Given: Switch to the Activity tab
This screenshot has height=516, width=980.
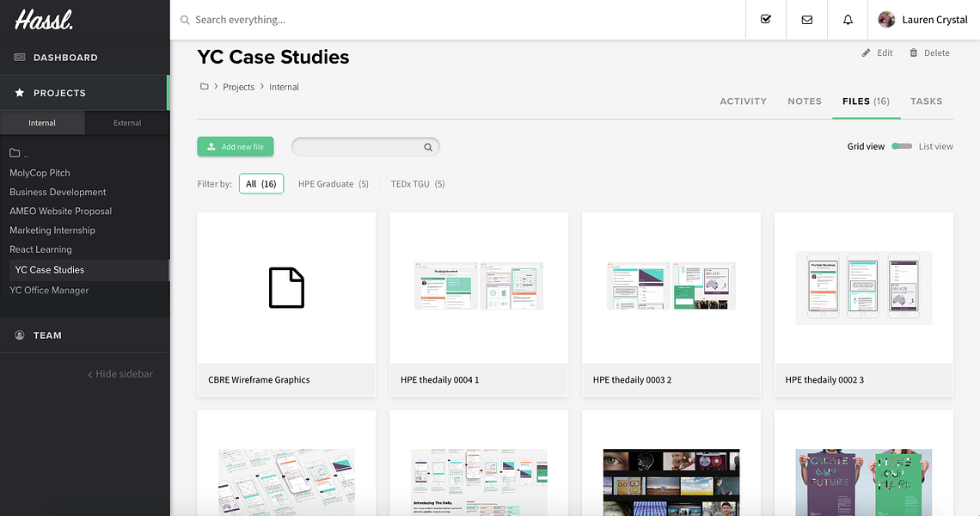Looking at the screenshot, I should click(743, 101).
